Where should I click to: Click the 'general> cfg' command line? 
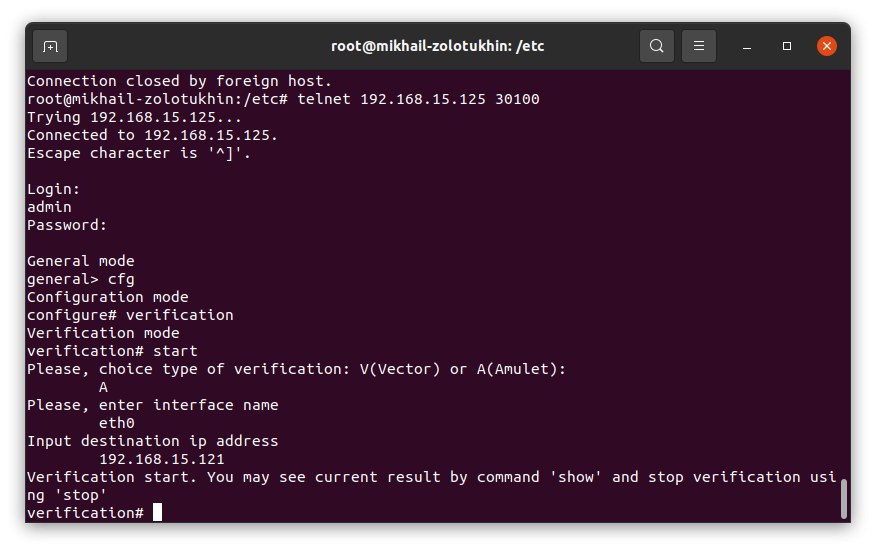pyautogui.click(x=80, y=279)
